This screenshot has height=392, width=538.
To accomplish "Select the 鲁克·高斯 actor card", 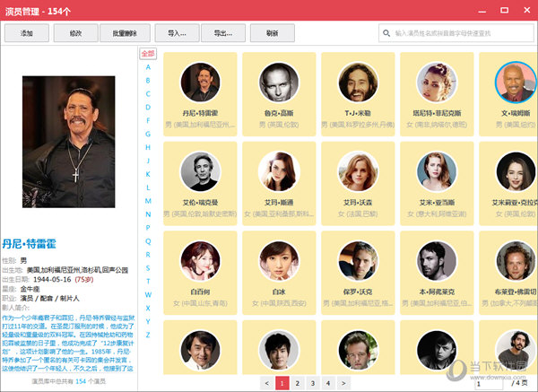I will coord(279,94).
